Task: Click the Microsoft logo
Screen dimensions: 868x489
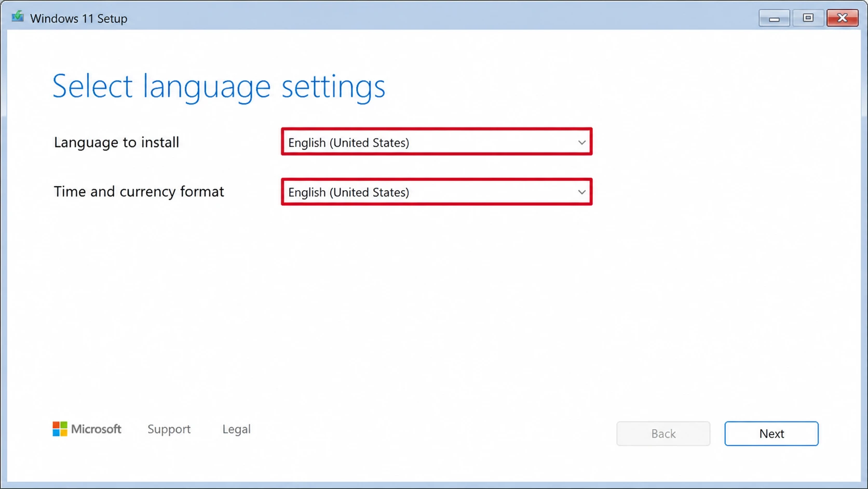Action: (87, 429)
